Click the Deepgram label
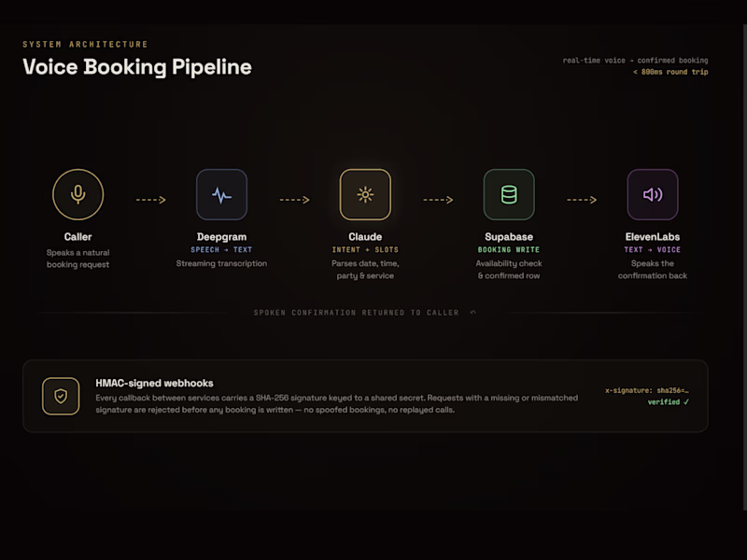This screenshot has height=560, width=747. pyautogui.click(x=221, y=237)
